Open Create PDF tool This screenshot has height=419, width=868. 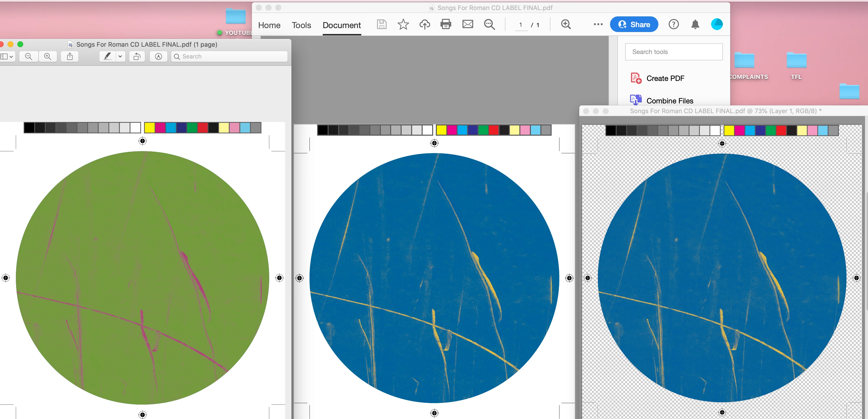pyautogui.click(x=665, y=78)
